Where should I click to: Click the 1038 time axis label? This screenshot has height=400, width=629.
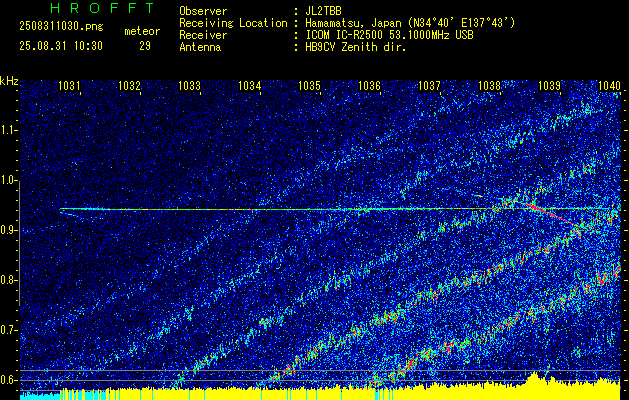pyautogui.click(x=489, y=85)
